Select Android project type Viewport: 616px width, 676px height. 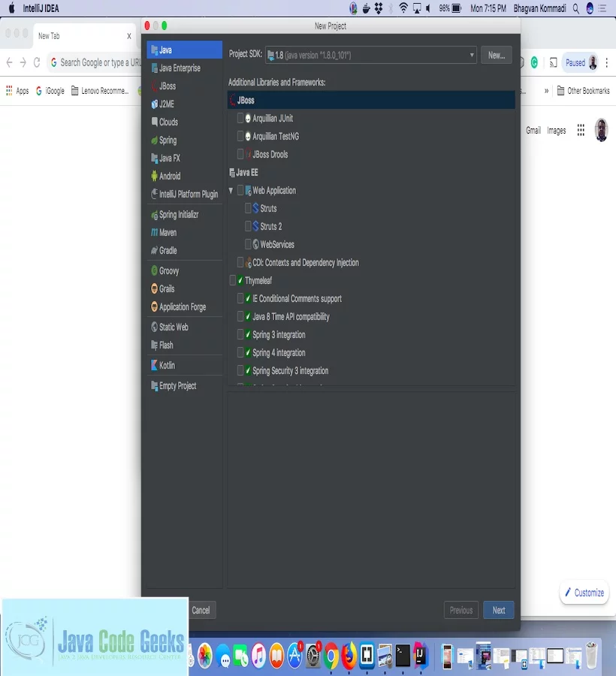coord(184,177)
